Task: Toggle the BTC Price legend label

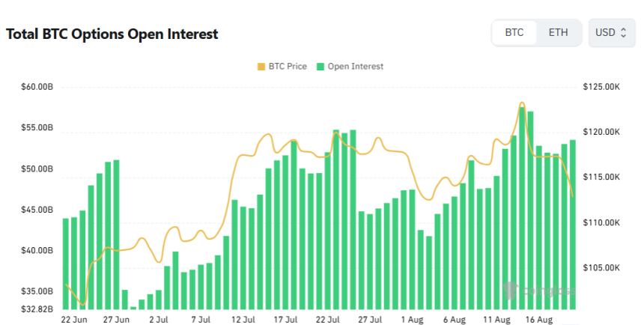Action: (287, 67)
